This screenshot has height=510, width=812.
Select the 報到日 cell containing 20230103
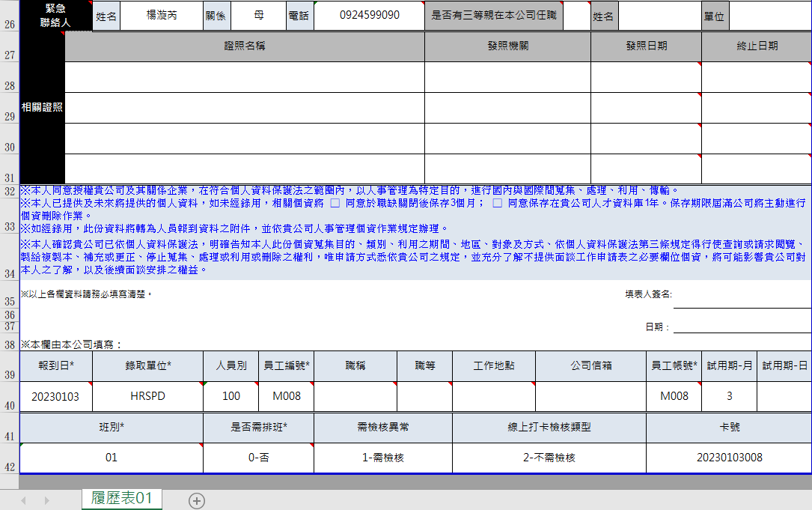click(x=55, y=396)
